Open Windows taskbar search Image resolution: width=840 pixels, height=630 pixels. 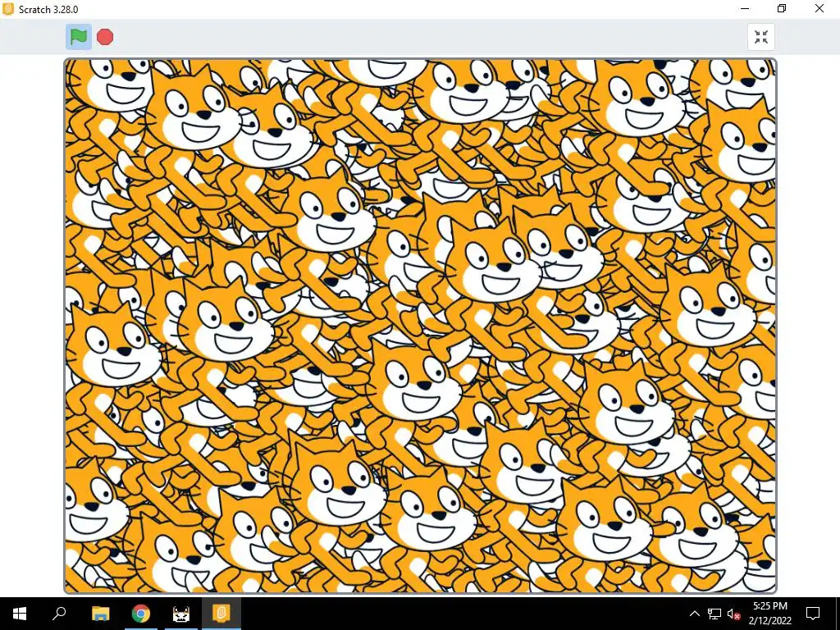tap(59, 614)
